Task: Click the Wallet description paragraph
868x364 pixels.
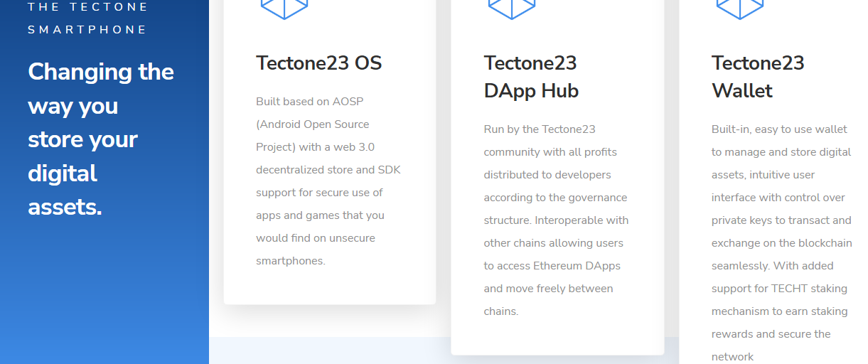Action: 781,243
